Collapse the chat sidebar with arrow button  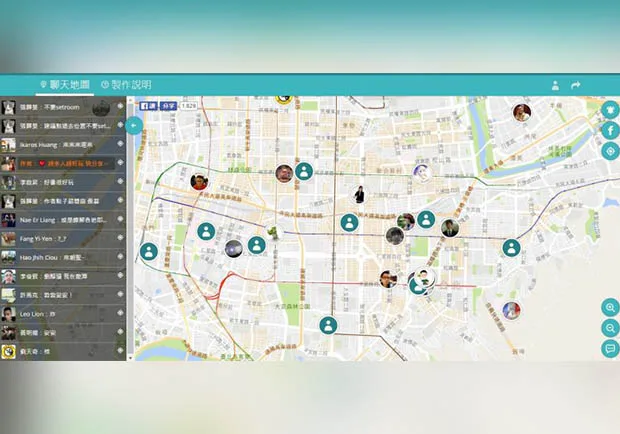[x=134, y=126]
